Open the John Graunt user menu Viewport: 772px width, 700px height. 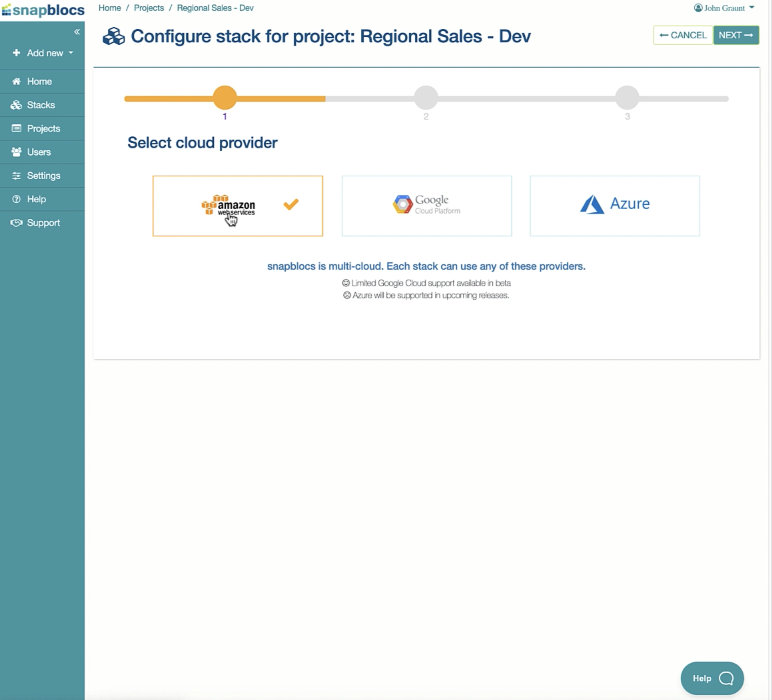[724, 8]
